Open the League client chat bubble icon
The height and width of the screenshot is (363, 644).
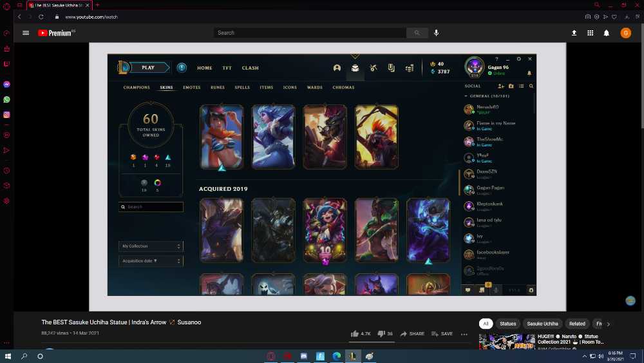click(x=468, y=290)
